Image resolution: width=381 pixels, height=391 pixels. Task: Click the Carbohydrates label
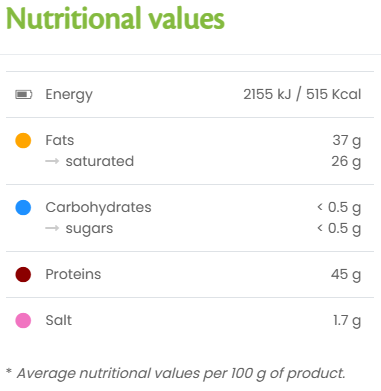tap(98, 208)
